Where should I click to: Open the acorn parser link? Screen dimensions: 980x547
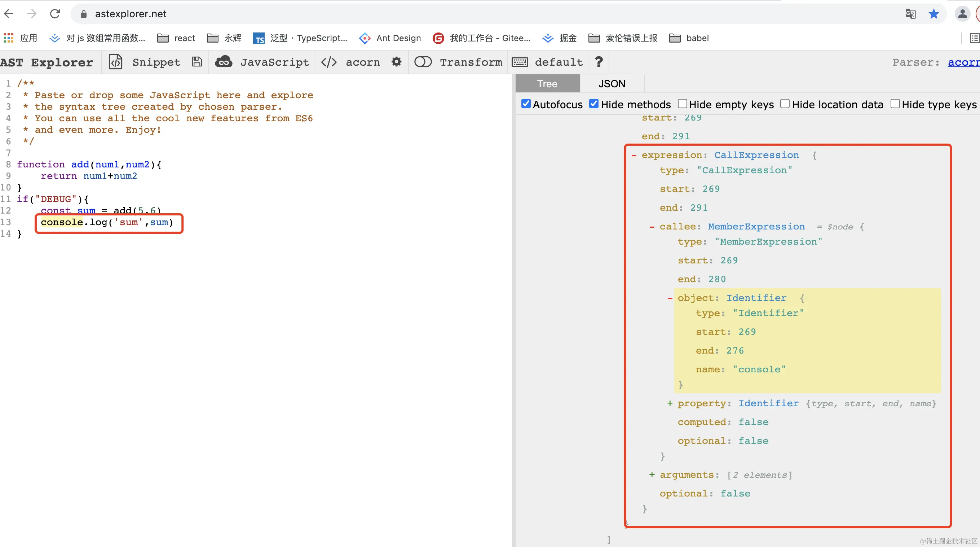coord(963,62)
